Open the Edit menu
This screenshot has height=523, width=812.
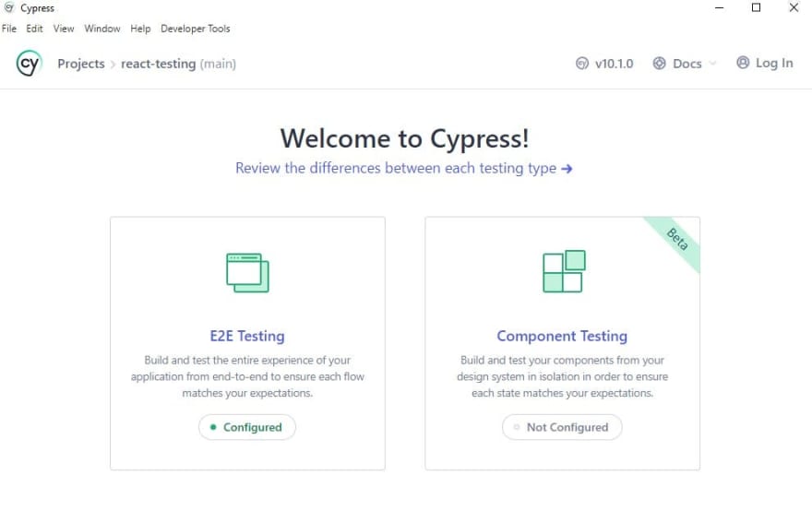coord(34,29)
